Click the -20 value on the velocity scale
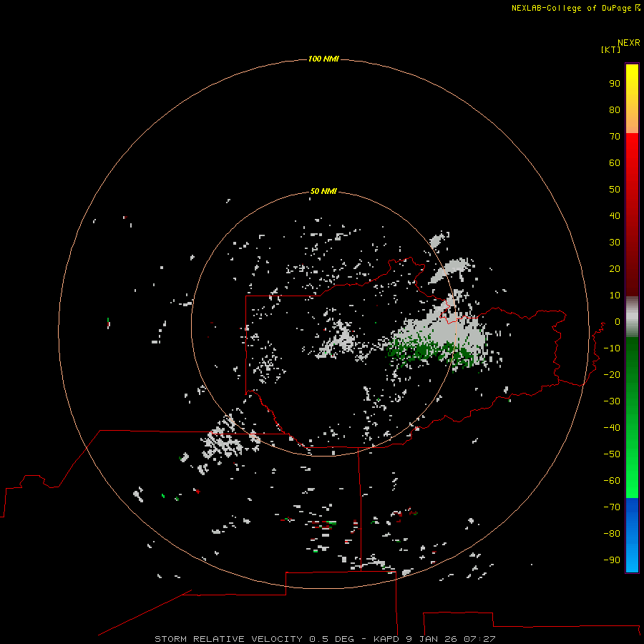 point(612,375)
